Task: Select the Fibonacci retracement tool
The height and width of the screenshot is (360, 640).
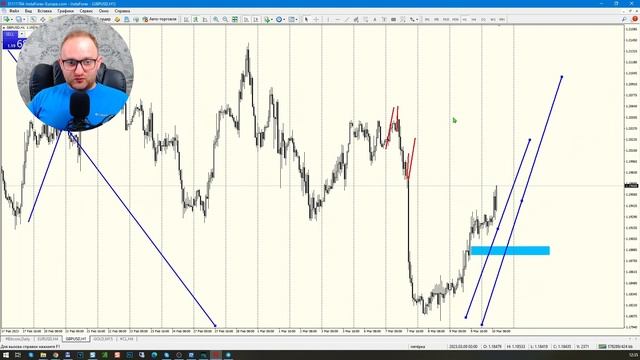Action: click(x=365, y=19)
